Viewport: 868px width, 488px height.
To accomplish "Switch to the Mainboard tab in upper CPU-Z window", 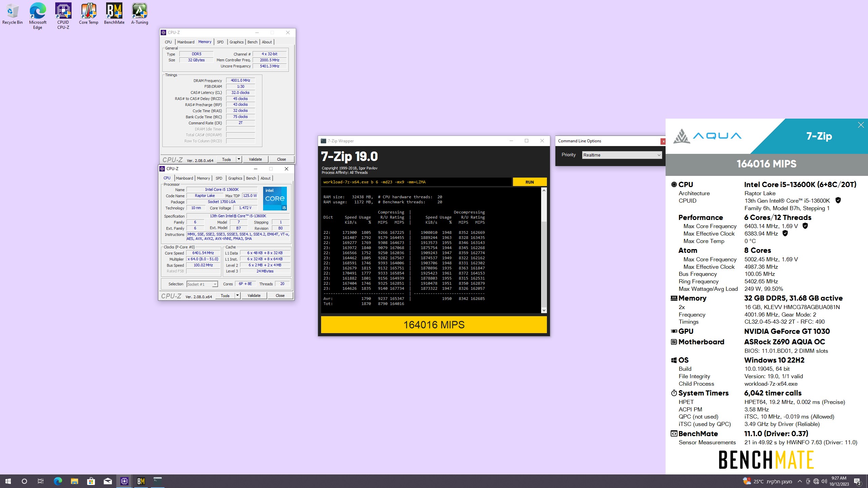I will pyautogui.click(x=186, y=42).
